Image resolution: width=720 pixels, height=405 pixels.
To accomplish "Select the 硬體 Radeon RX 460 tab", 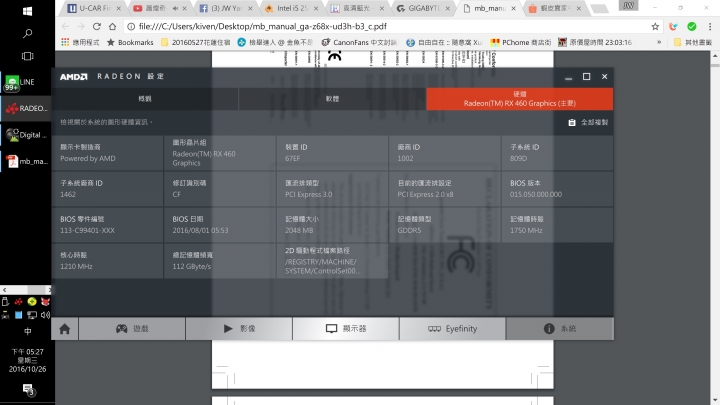I will 519,99.
